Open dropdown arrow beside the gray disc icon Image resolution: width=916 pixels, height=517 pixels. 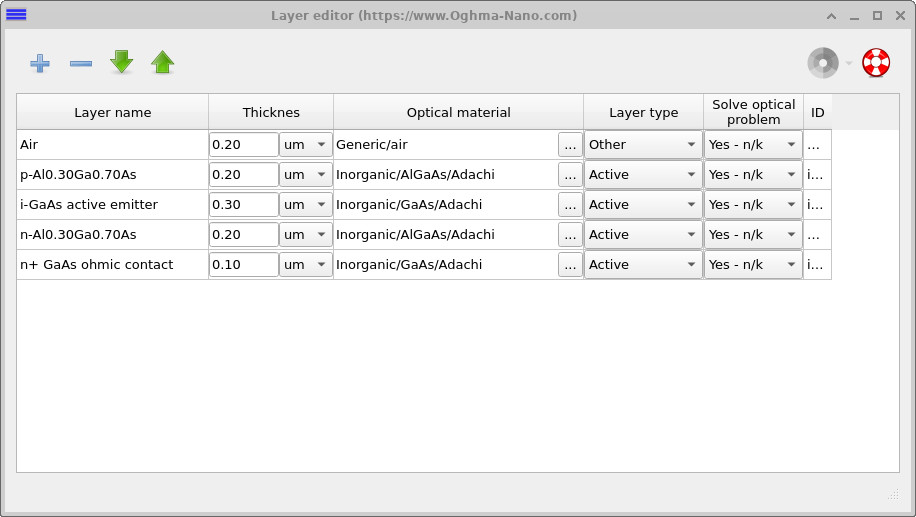[x=849, y=63]
